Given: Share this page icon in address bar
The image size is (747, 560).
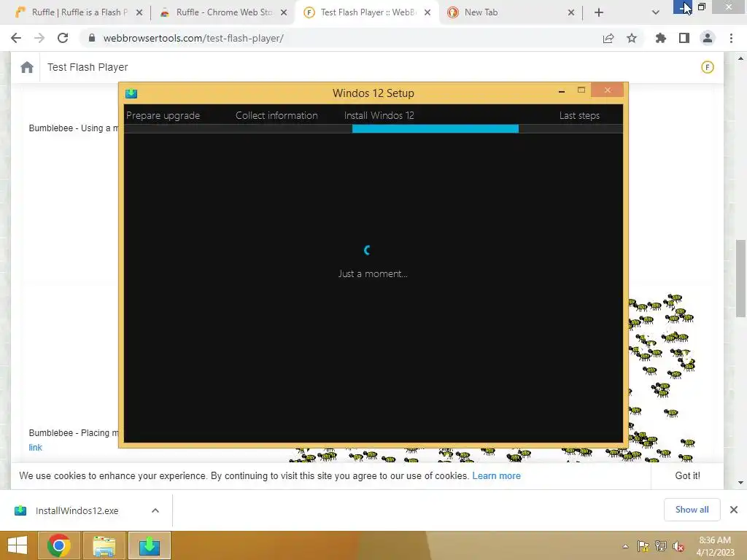Looking at the screenshot, I should [x=608, y=38].
